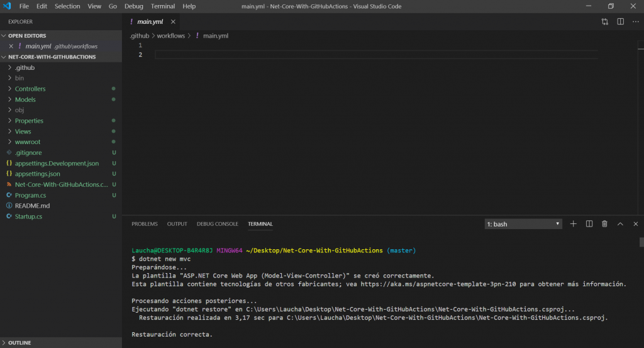
Task: Open README.md from the explorer
Action: [33, 206]
